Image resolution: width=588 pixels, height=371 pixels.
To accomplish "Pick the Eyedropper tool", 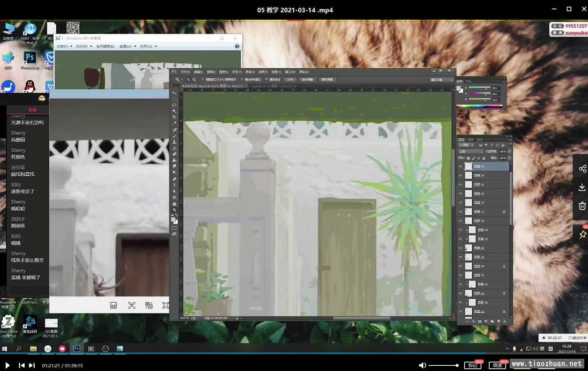I will click(174, 123).
